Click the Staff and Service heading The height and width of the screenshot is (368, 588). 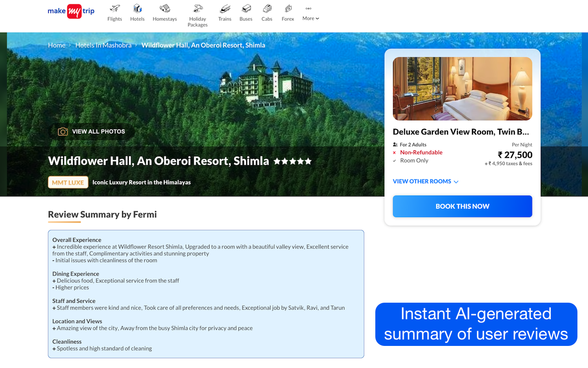(x=74, y=301)
